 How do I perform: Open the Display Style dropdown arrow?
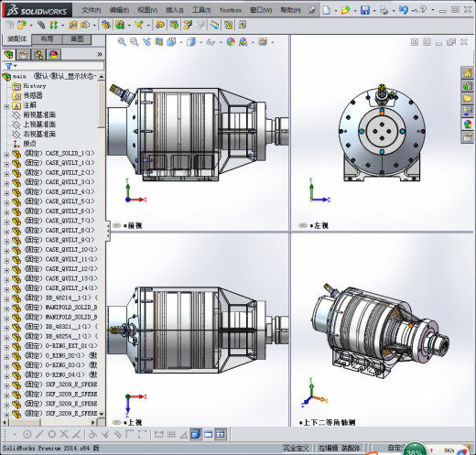point(200,42)
